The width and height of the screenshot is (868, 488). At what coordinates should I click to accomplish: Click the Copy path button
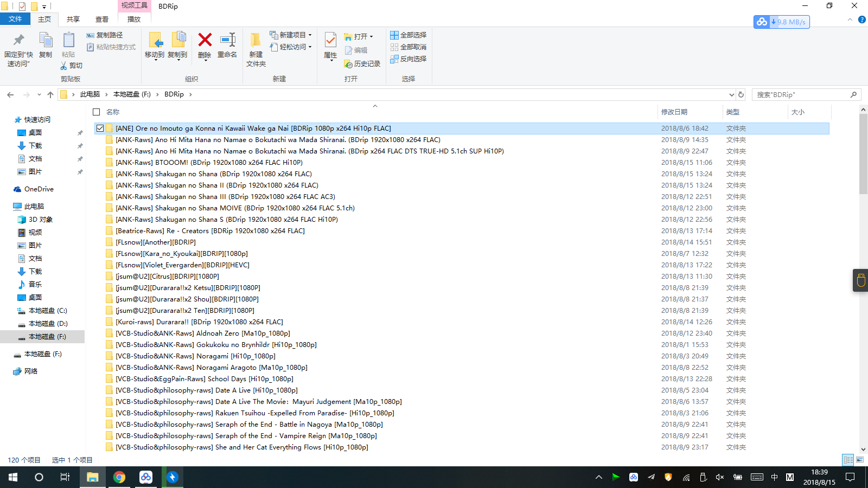click(104, 35)
